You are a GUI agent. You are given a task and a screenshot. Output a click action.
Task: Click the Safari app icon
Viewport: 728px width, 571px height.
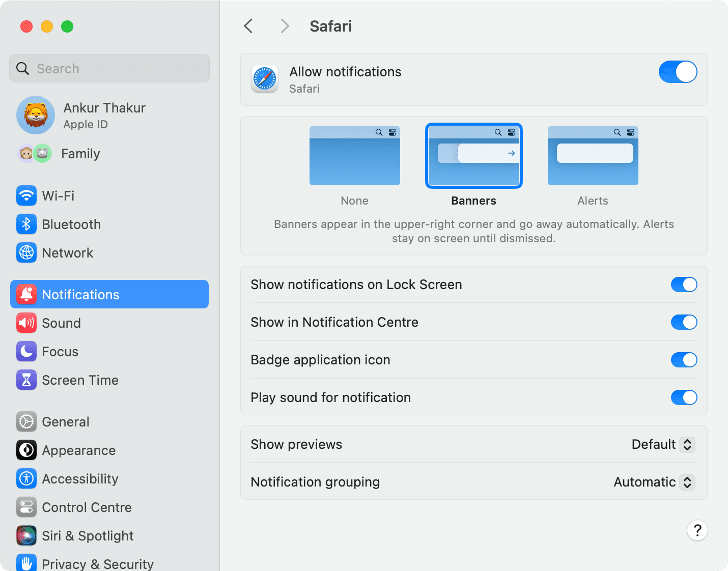[264, 79]
